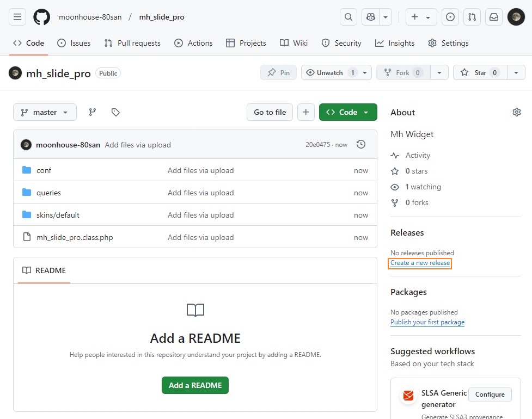View tags via the tag icon
Screen dimensions: 532x419
(115, 112)
